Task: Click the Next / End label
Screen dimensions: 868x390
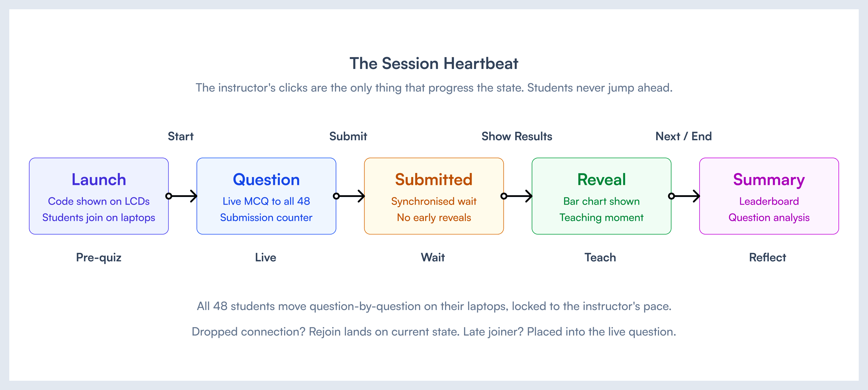Action: (x=683, y=136)
